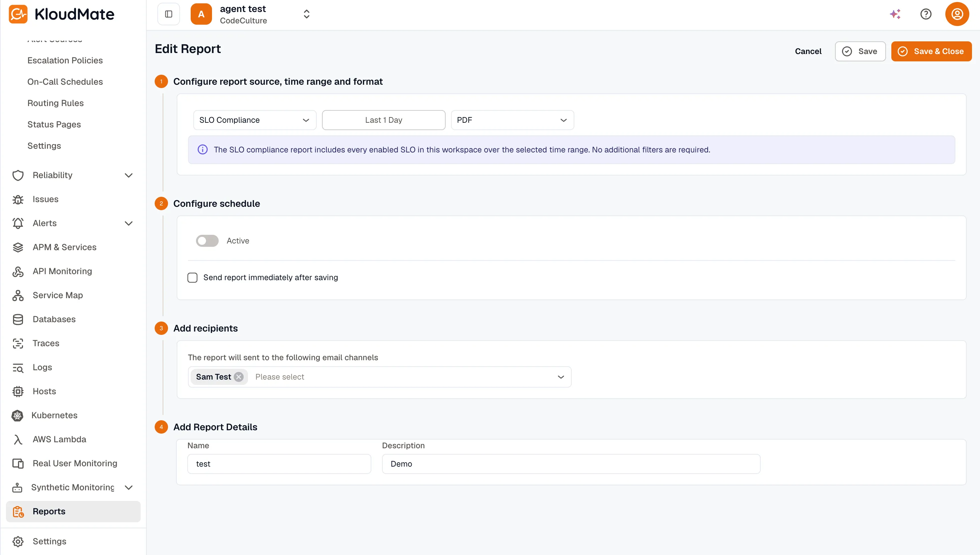This screenshot has width=980, height=555.
Task: Click the Service Map nodes icon
Action: click(x=18, y=296)
